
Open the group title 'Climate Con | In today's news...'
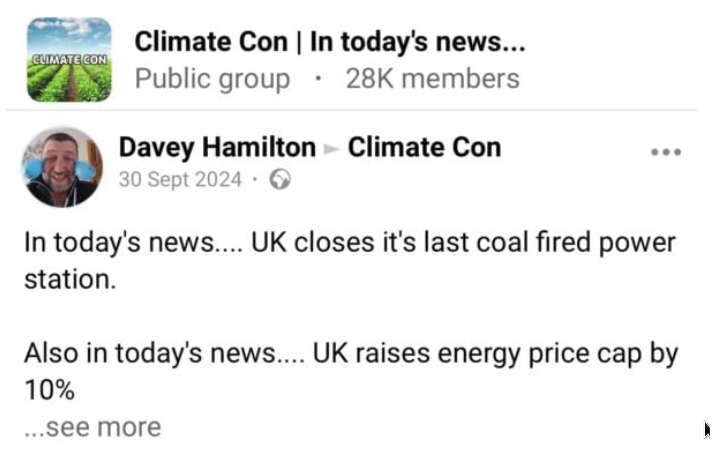tap(330, 42)
